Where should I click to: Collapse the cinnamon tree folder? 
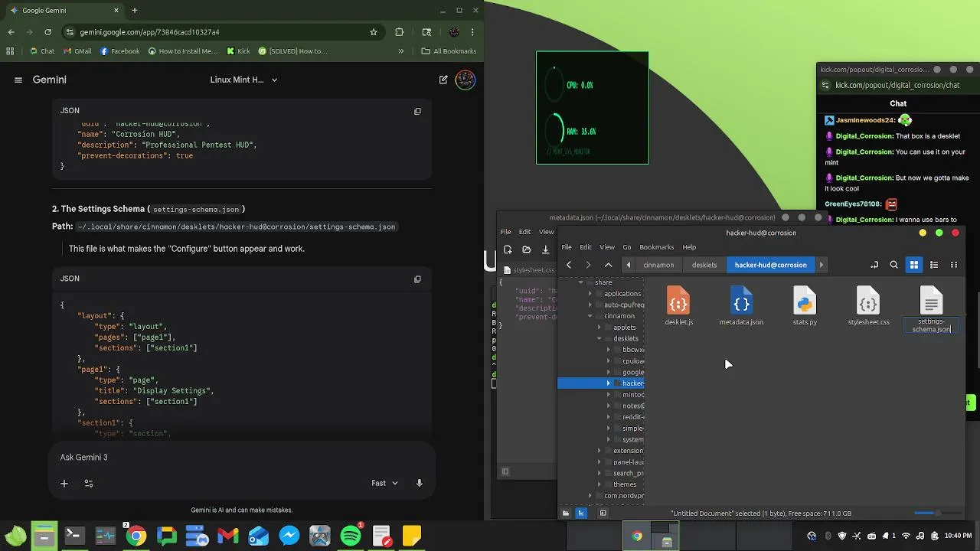590,316
